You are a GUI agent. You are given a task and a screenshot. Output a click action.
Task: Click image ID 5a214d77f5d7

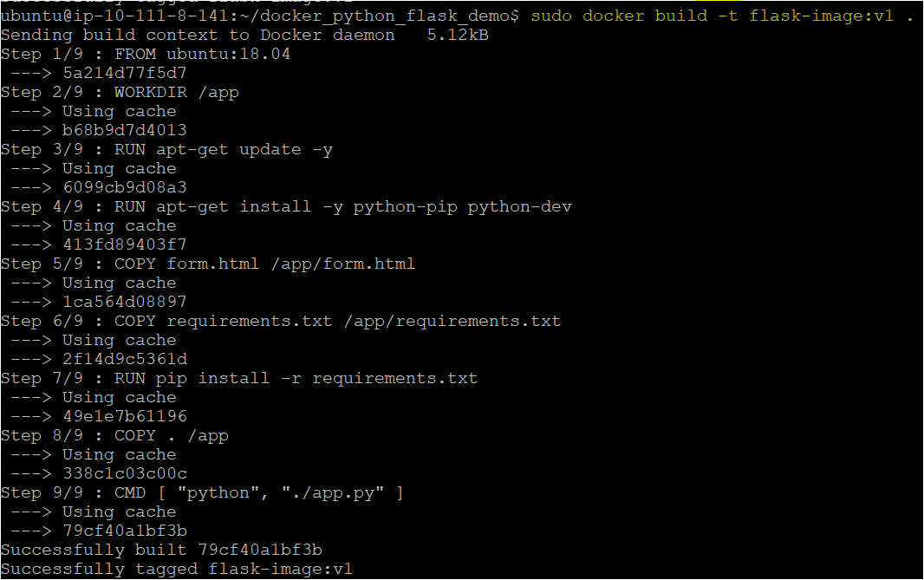[x=125, y=73]
